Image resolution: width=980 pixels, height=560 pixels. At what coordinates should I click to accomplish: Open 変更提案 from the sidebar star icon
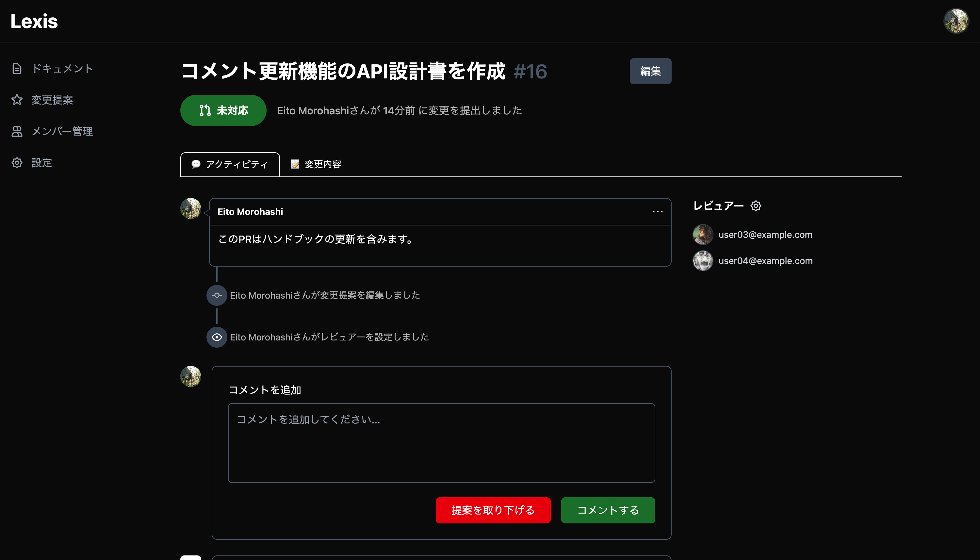pyautogui.click(x=17, y=100)
